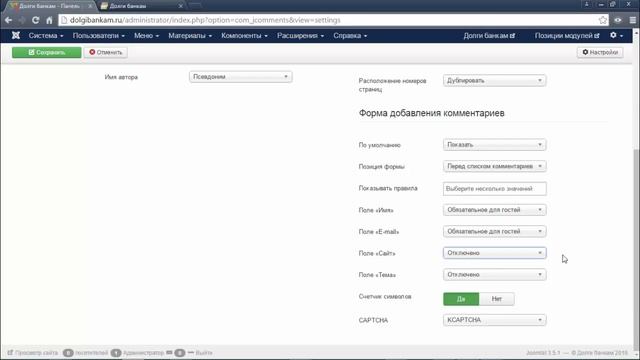Viewport: 640px width, 360px height.
Task: Go back in browser history
Action: pyautogui.click(x=9, y=20)
